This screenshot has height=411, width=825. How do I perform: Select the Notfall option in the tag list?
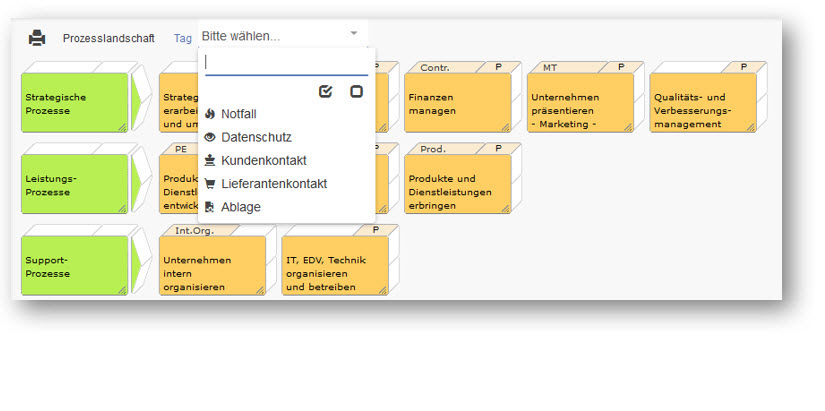click(x=239, y=114)
